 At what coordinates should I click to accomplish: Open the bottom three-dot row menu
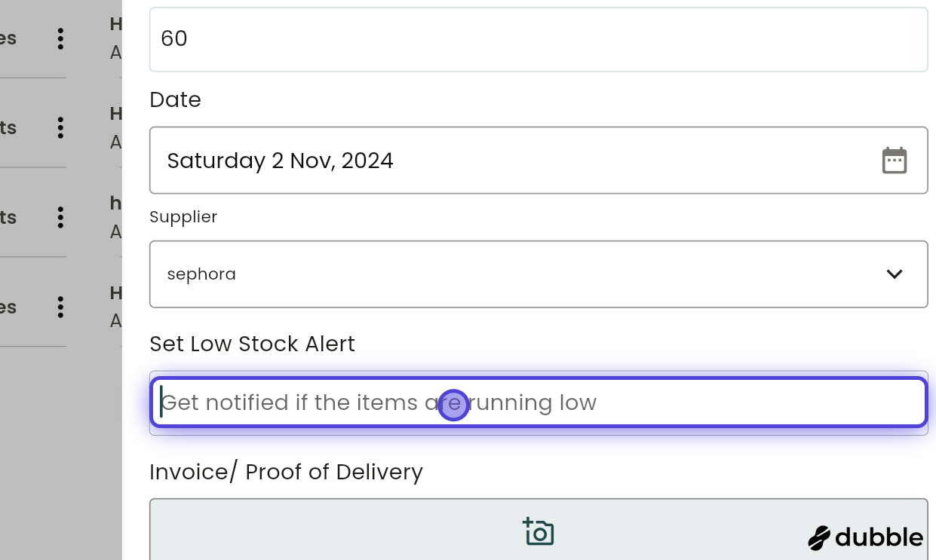[x=60, y=308]
